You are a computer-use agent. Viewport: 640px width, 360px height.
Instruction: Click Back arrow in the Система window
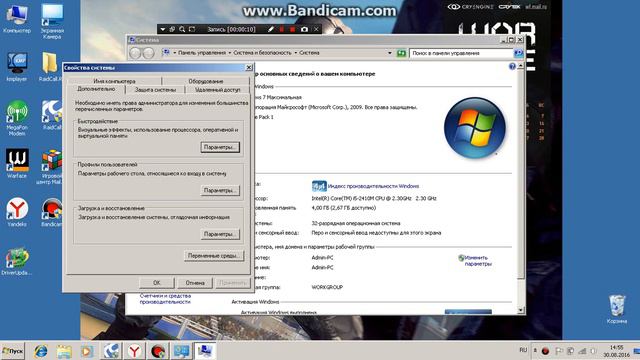click(x=135, y=53)
